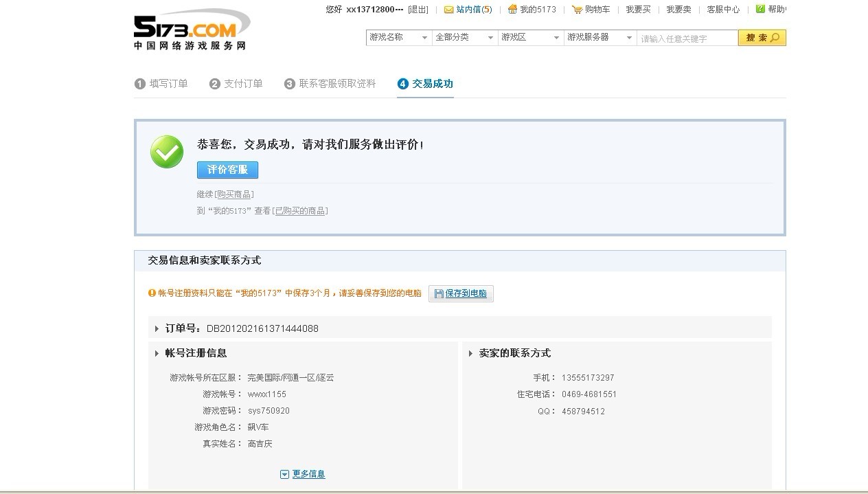This screenshot has width=868, height=494.
Task: Open the 全部分类 dropdown
Action: point(464,38)
